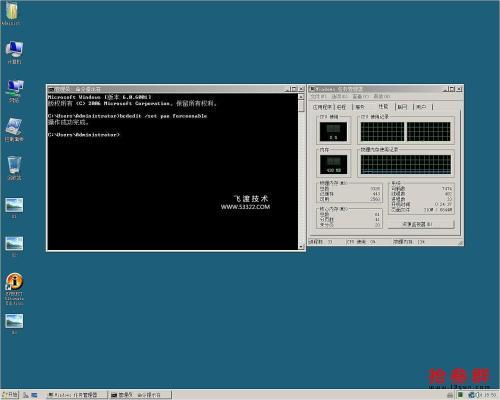Switch to Users (用户) tab
The height and width of the screenshot is (400, 500).
click(422, 107)
